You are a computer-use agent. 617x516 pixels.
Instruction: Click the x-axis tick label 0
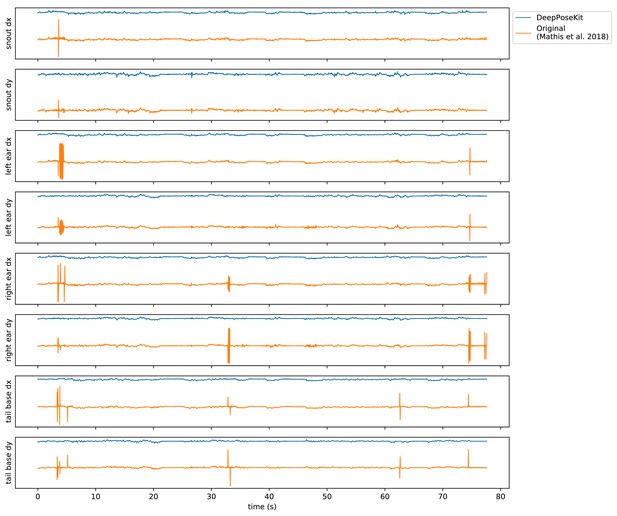point(38,496)
